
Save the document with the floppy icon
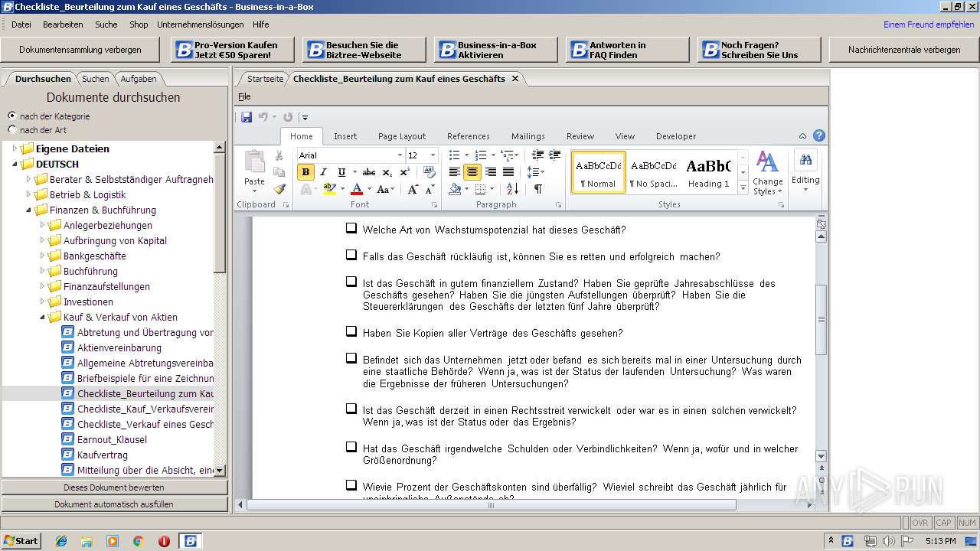(x=247, y=117)
